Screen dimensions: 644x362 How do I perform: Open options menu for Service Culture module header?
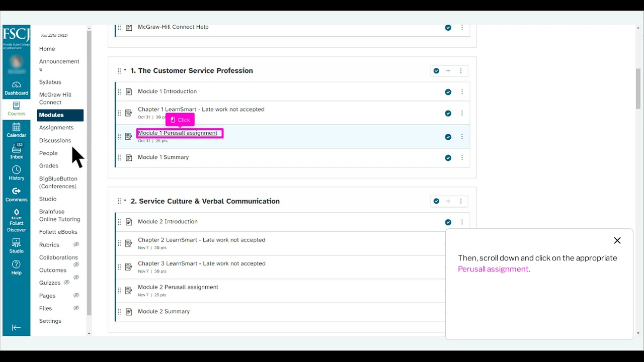(x=461, y=201)
